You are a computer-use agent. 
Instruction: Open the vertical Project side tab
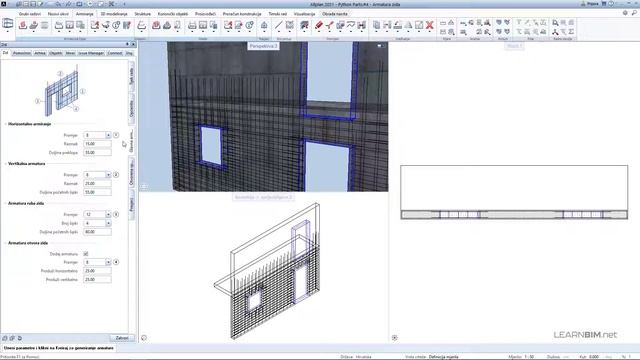[131, 205]
